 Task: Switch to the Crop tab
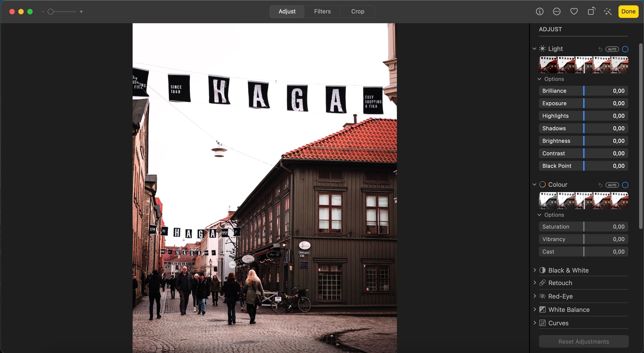click(358, 11)
